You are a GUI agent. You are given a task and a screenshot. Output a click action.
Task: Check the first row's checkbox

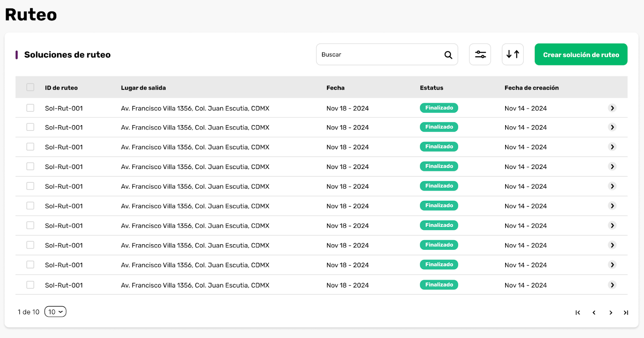tap(30, 108)
